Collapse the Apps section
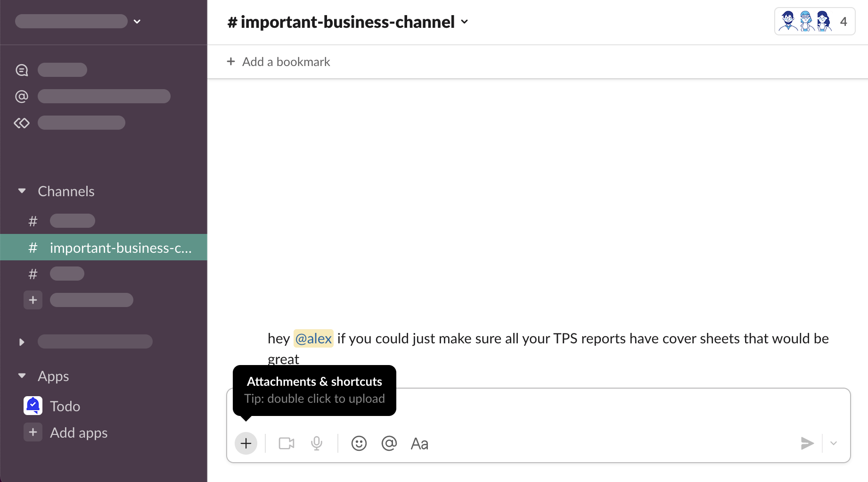The height and width of the screenshot is (482, 868). coord(22,376)
